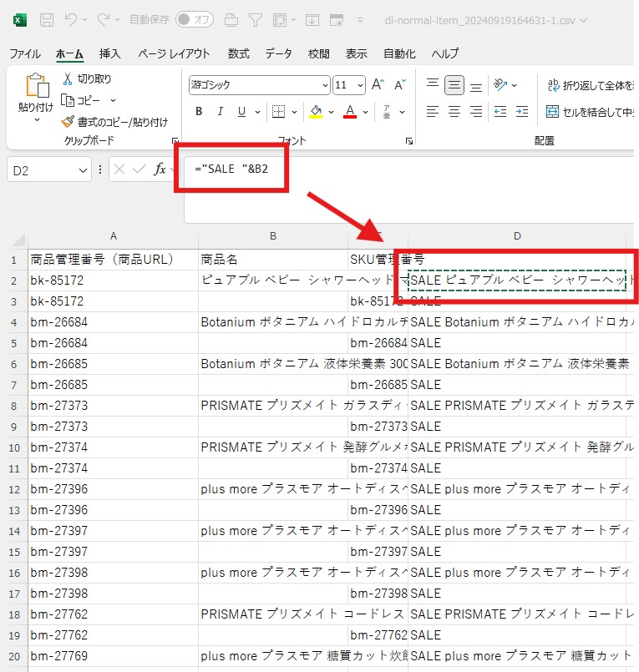Click the Increase Font Size icon
This screenshot has height=672, width=639.
tap(378, 84)
